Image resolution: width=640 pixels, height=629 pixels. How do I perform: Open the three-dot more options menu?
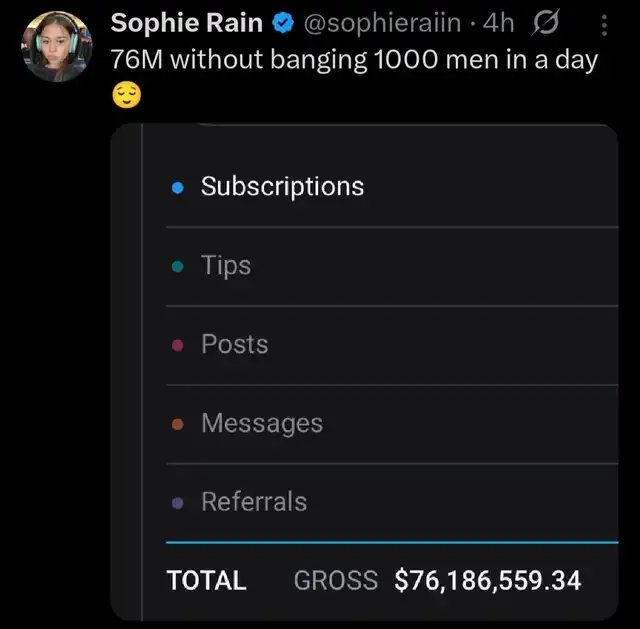tap(604, 24)
